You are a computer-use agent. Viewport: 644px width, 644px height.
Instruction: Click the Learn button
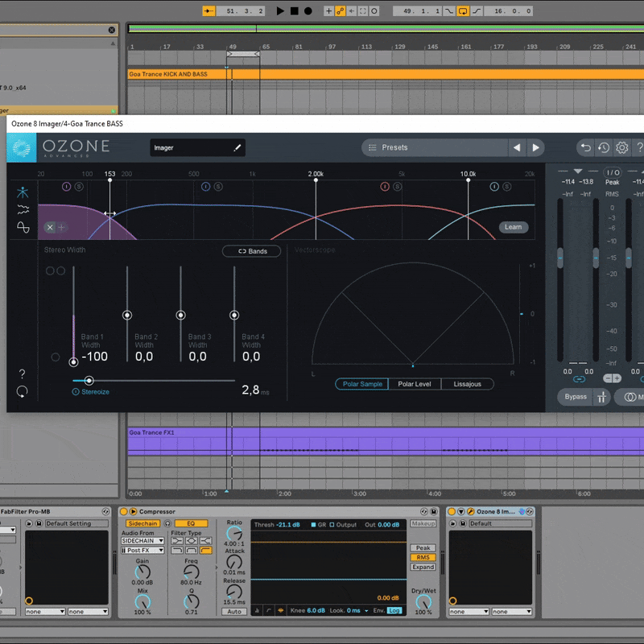click(x=513, y=227)
